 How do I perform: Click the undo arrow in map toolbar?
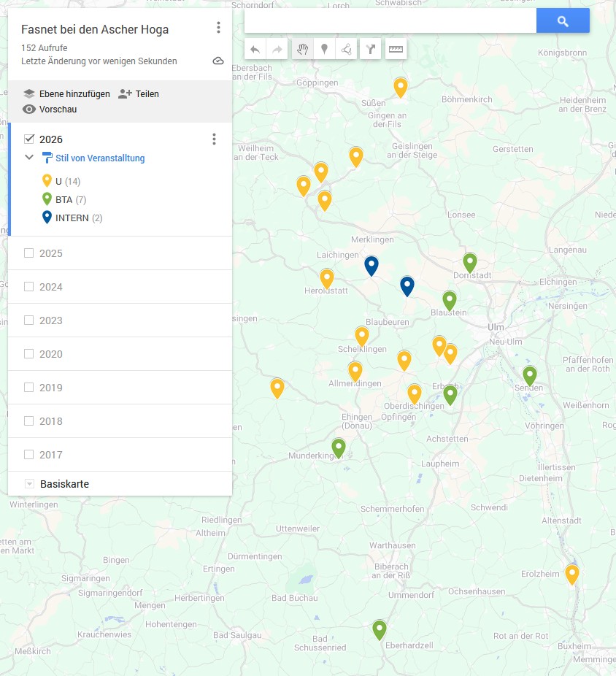[255, 50]
